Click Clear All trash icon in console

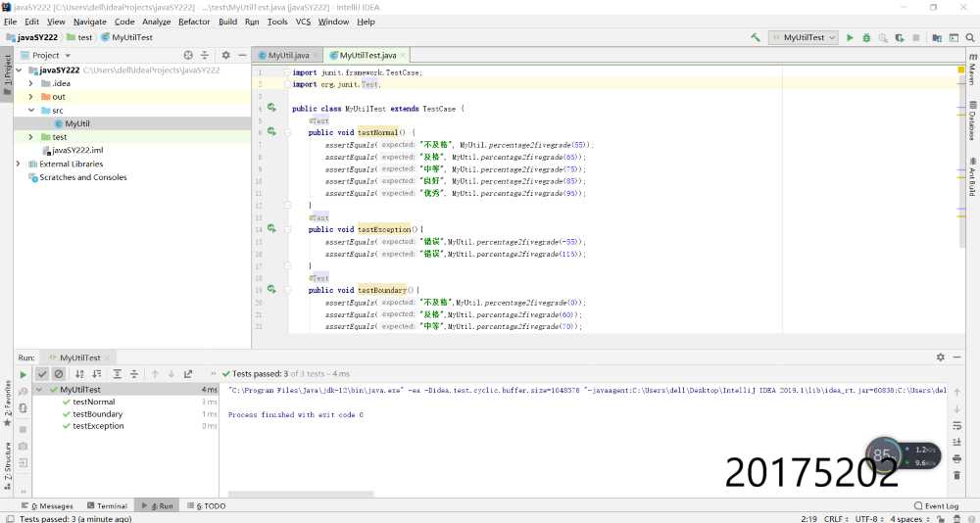(x=956, y=476)
